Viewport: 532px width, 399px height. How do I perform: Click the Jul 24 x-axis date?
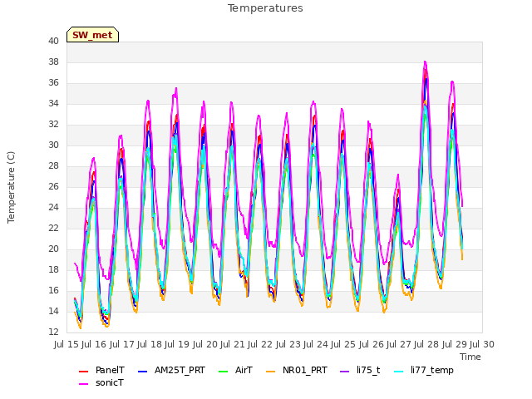coord(316,344)
